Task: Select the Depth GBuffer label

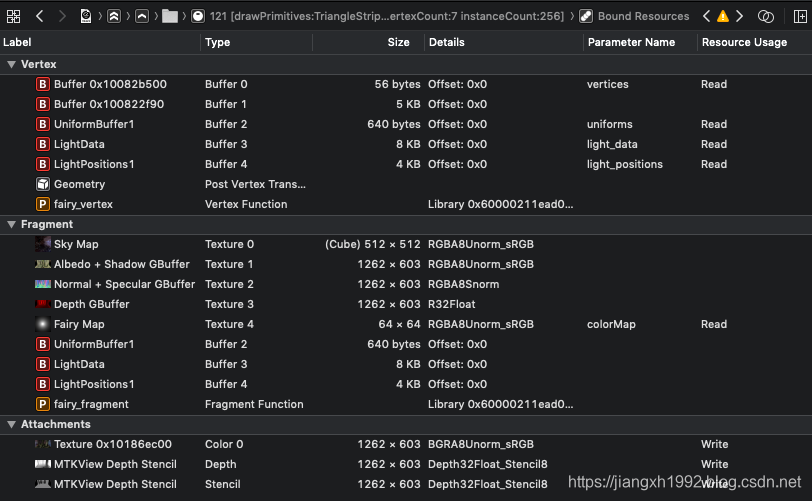Action: tap(92, 304)
